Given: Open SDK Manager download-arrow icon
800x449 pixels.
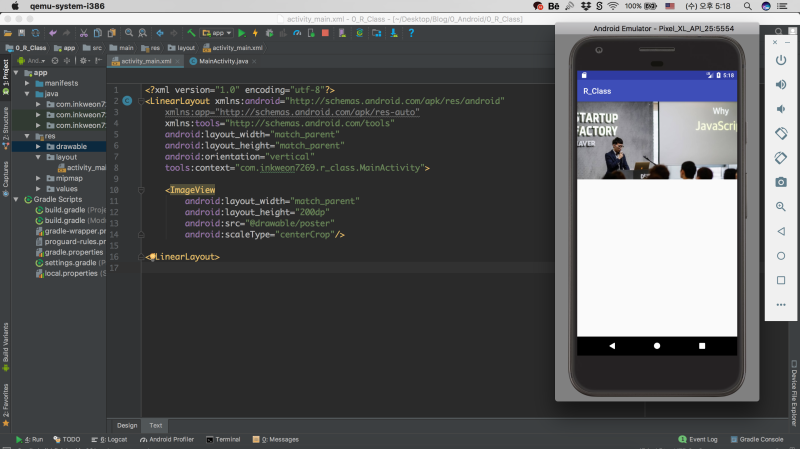Looking at the screenshot, I should pyautogui.click(x=394, y=33).
